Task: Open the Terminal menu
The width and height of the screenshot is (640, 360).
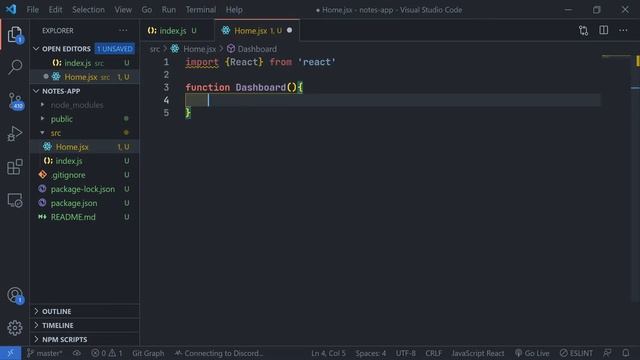Action: (200, 9)
